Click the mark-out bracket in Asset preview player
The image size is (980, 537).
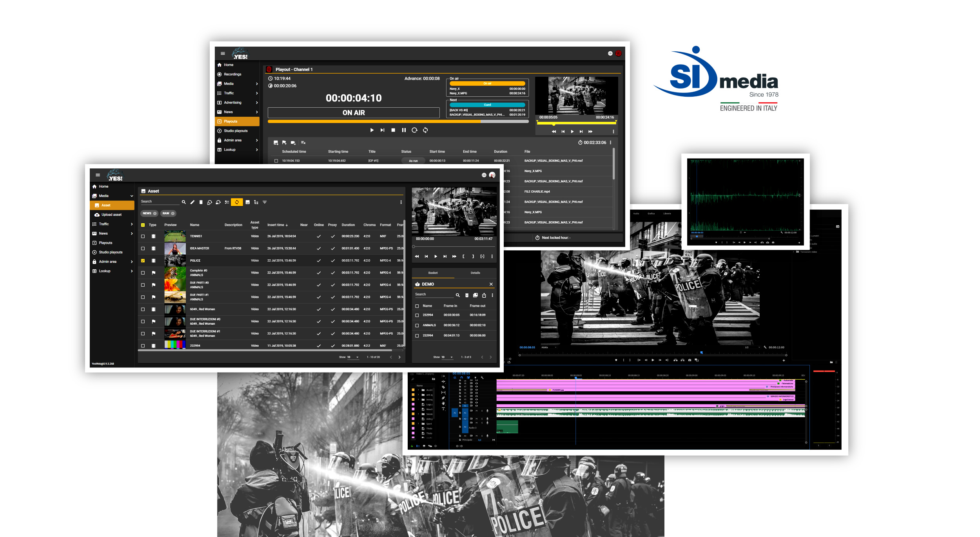pos(473,256)
